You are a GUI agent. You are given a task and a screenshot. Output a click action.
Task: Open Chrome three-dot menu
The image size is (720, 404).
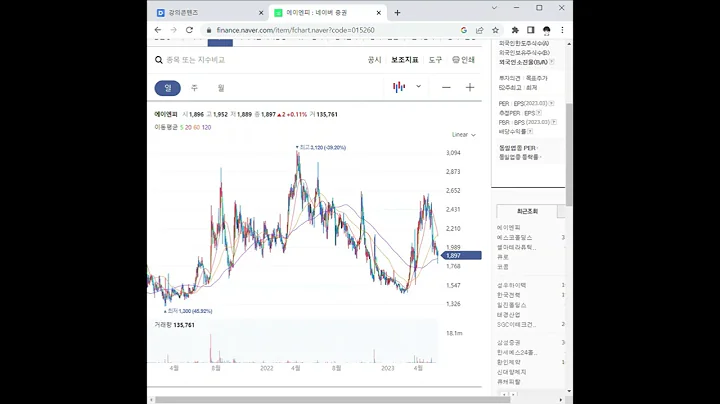click(562, 30)
